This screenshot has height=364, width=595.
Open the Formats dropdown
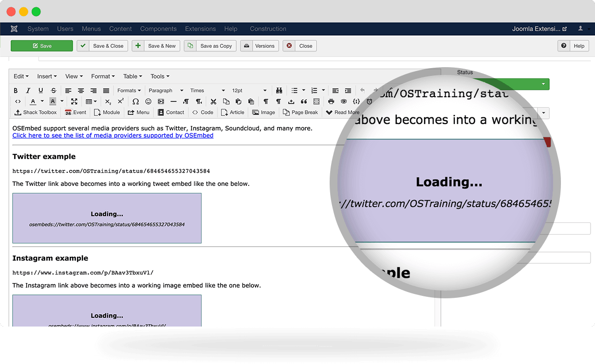coord(129,91)
